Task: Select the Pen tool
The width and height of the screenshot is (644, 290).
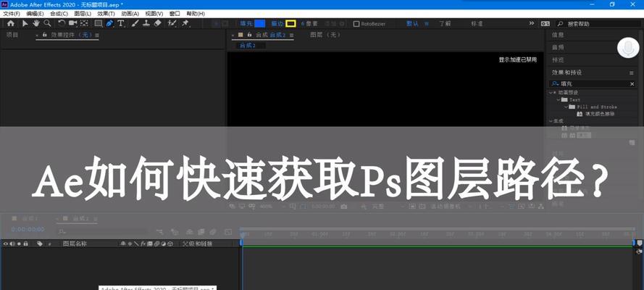Action: [x=109, y=23]
